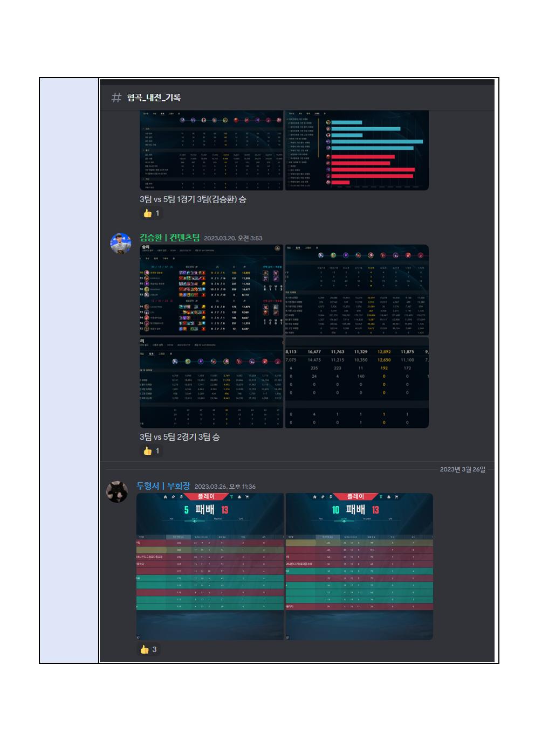Click username 두형서 | 부회장
Viewport: 535px width, 756px height.
click(x=163, y=486)
